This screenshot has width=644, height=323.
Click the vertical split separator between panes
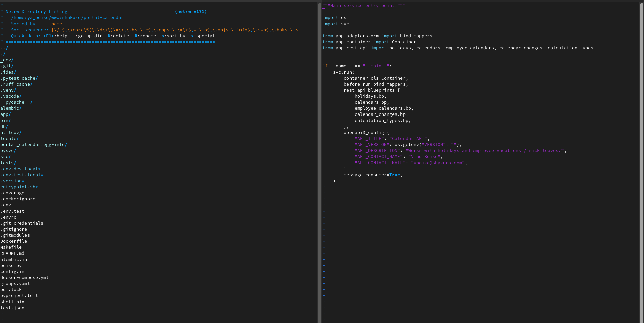click(319, 161)
